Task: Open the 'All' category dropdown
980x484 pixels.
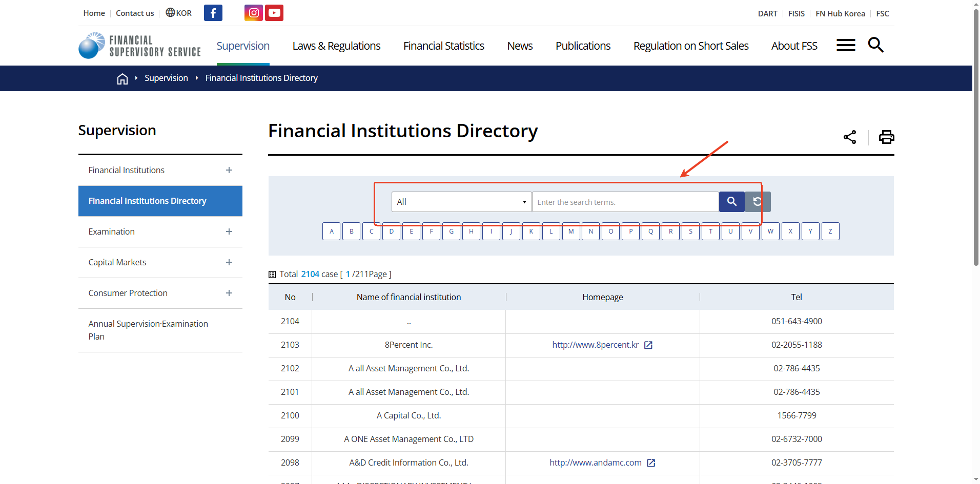Action: point(461,202)
